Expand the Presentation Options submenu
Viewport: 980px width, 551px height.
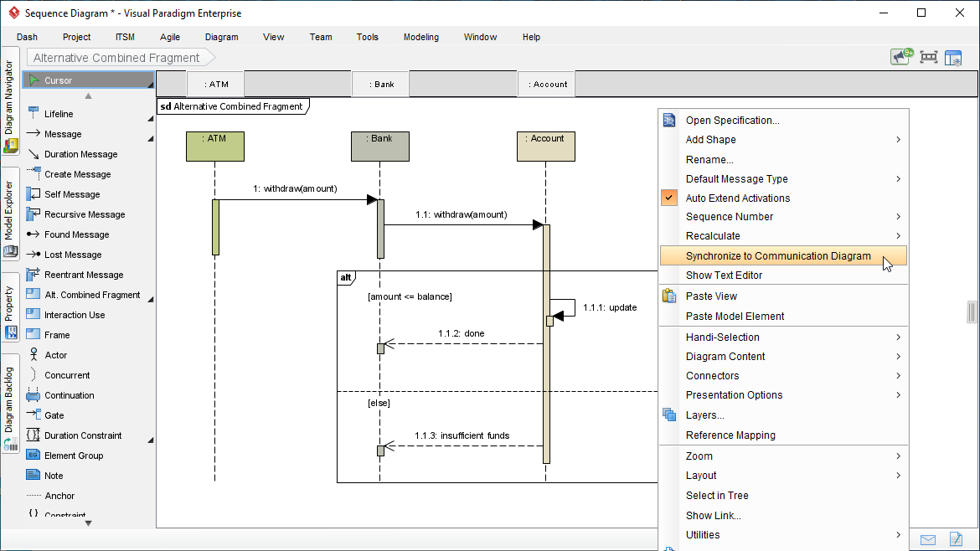pos(784,394)
